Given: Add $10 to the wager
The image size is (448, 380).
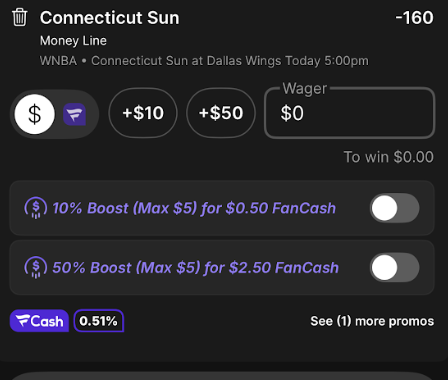Looking at the screenshot, I should 143,113.
